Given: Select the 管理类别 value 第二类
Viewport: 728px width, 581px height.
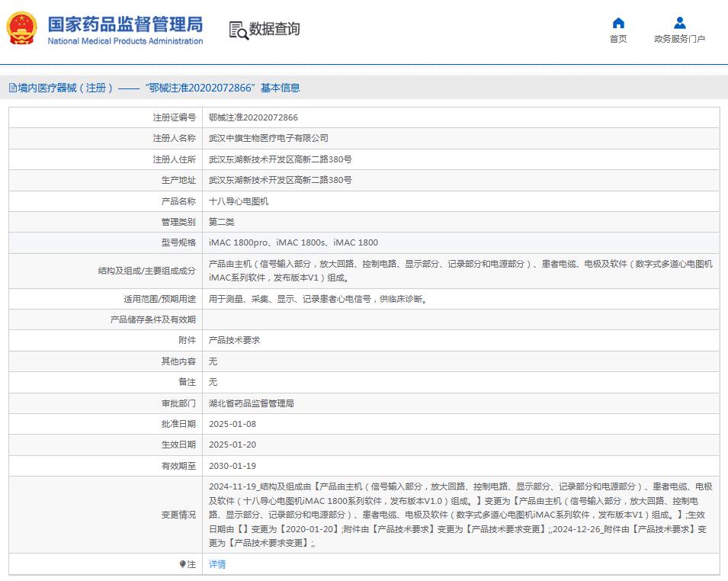Looking at the screenshot, I should [220, 221].
